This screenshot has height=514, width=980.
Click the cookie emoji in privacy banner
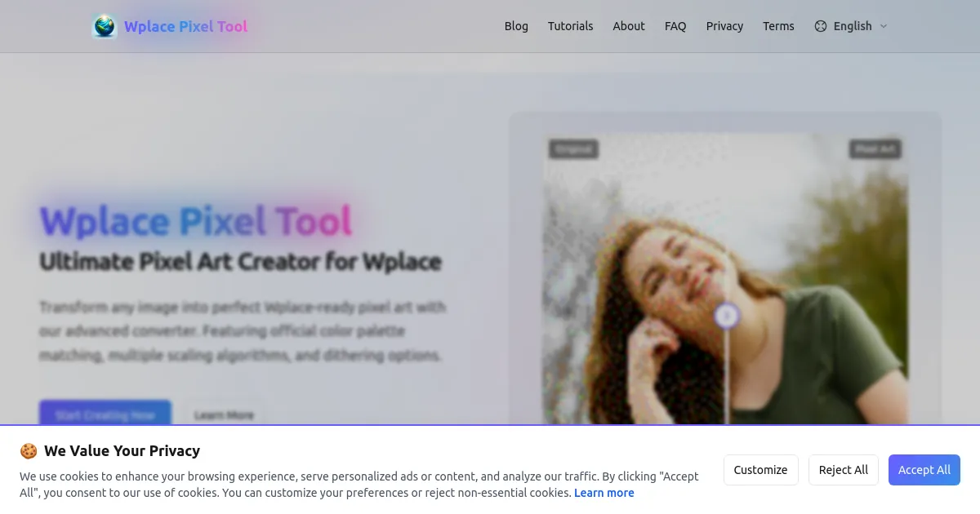click(x=29, y=450)
